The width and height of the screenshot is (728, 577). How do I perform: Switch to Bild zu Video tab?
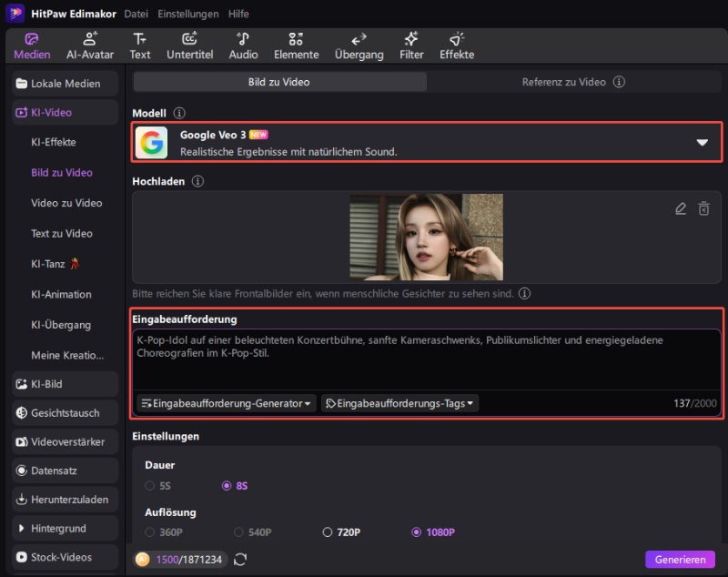tap(279, 82)
